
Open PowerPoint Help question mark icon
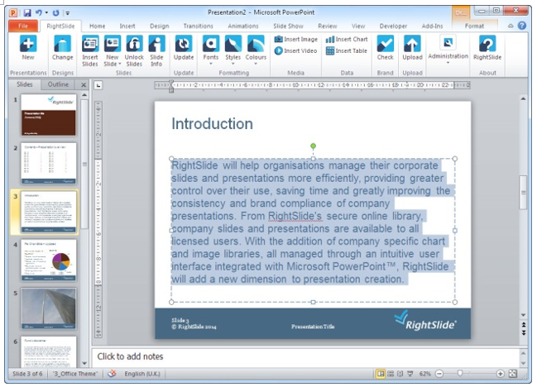(x=522, y=26)
